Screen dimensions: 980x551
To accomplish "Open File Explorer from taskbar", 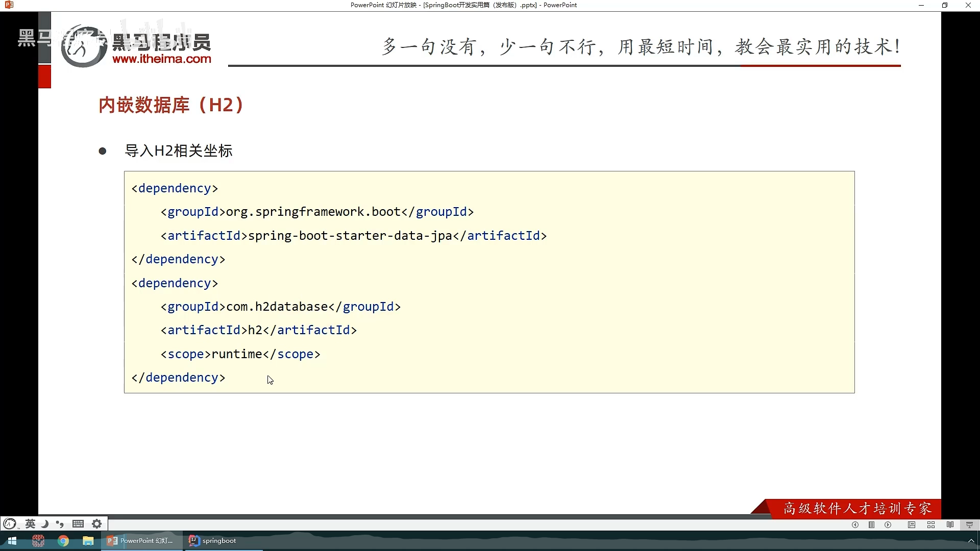I will [88, 541].
